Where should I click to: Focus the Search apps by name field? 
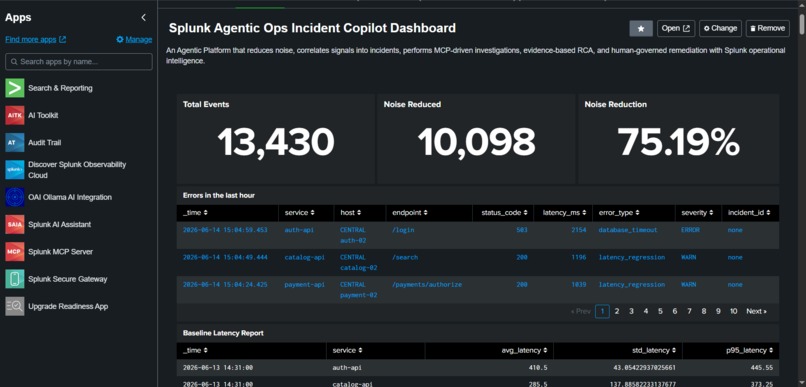(79, 62)
